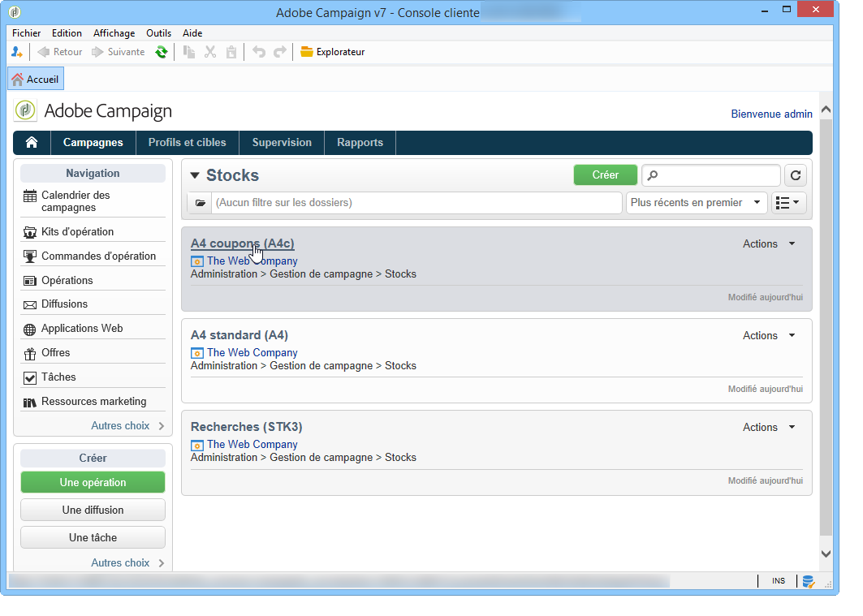The image size is (863, 616).
Task: Open Actions menu for Recherches (STK3)
Action: [x=769, y=428]
